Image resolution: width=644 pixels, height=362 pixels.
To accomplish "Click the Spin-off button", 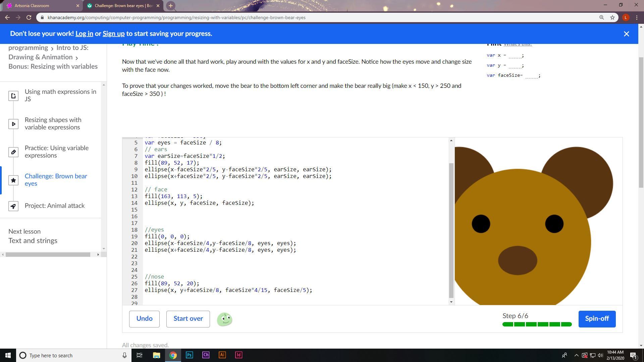I will [597, 319].
